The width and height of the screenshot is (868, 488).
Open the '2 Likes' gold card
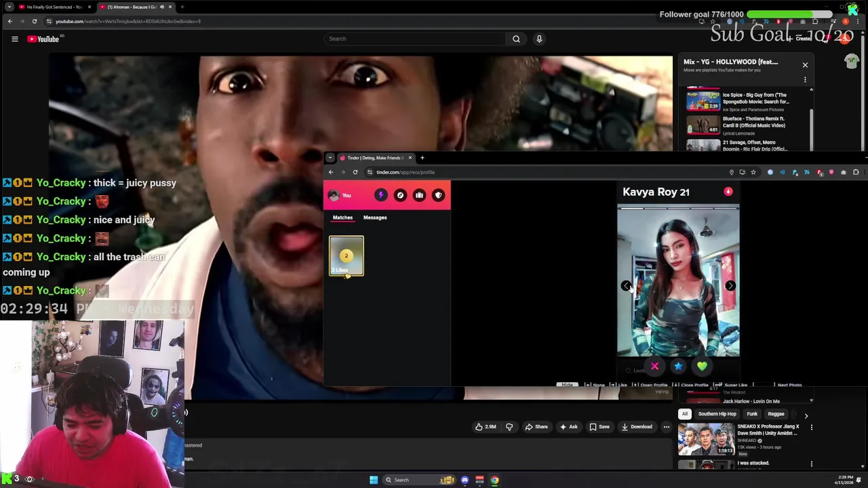(x=347, y=256)
